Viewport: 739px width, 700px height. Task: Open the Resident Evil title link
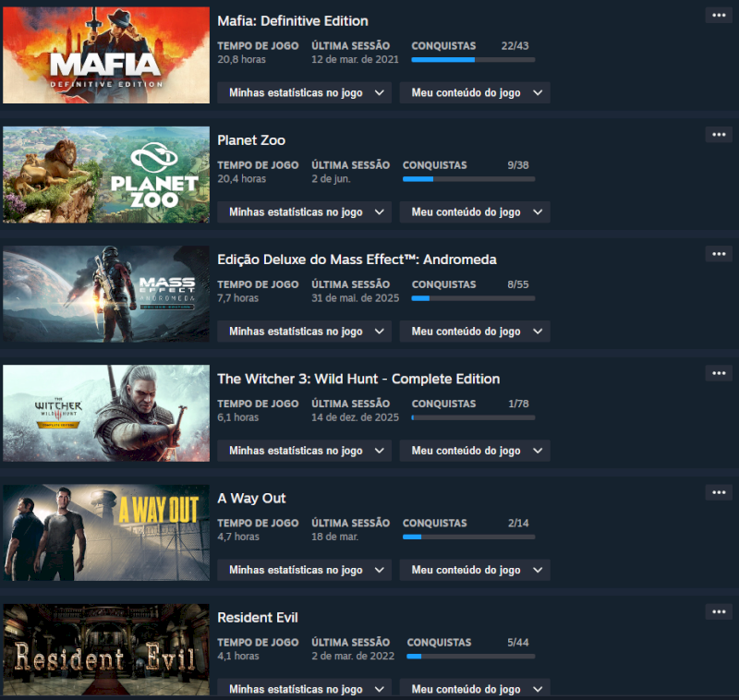pyautogui.click(x=258, y=617)
